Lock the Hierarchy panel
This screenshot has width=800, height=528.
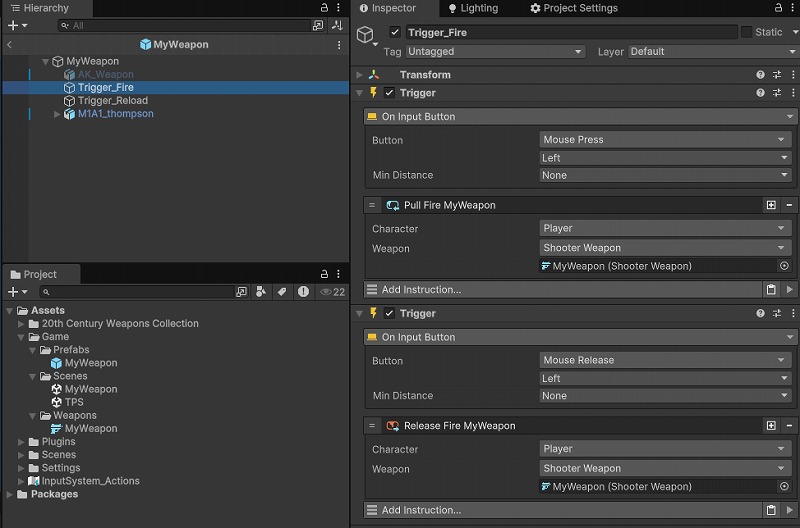324,8
